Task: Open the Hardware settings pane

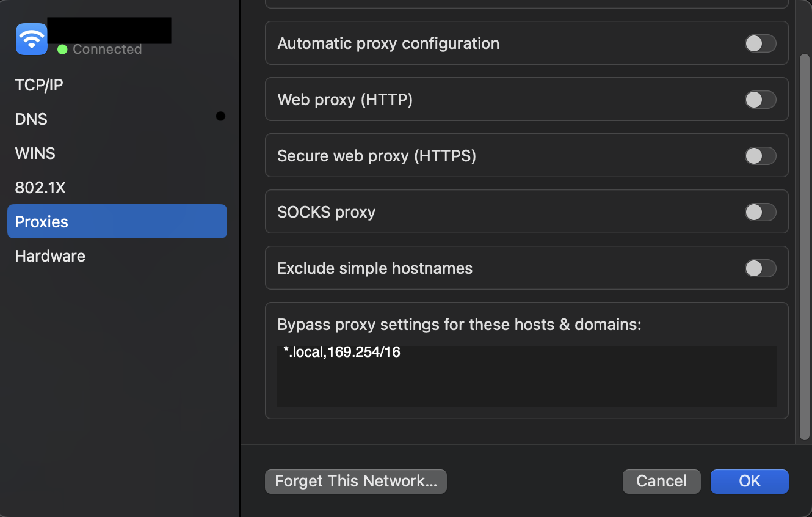Action: click(x=49, y=255)
